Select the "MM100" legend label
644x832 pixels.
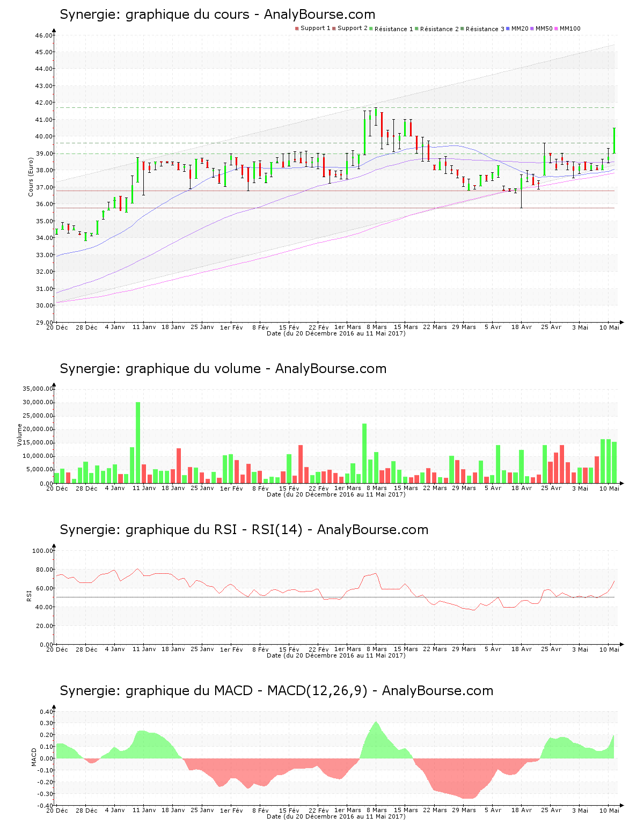(570, 28)
